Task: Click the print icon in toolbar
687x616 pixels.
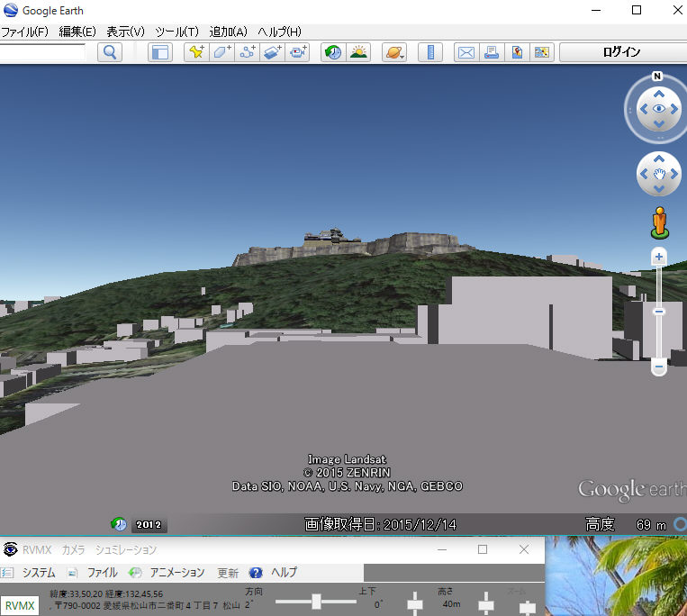Action: (x=491, y=52)
